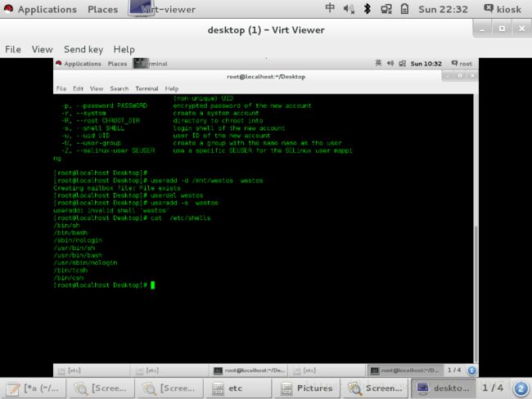Switch to first [Scree... host taskbar window
This screenshot has height=399, width=532.
[x=101, y=388]
